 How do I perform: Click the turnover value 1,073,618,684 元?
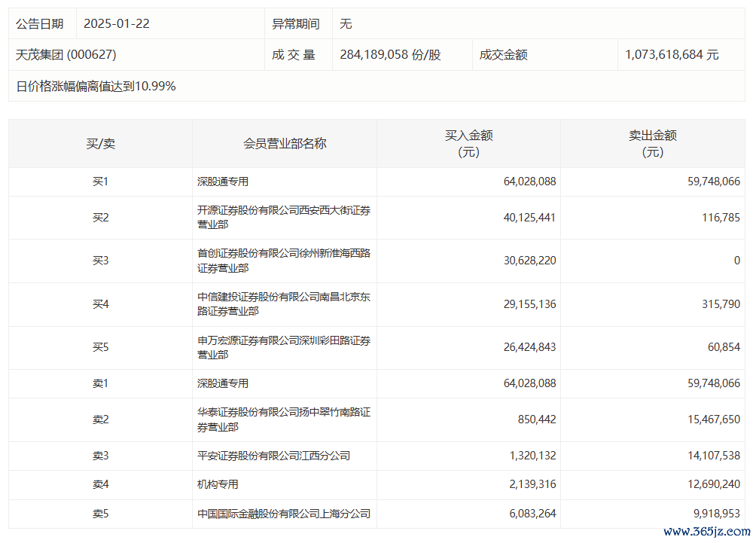click(x=672, y=55)
